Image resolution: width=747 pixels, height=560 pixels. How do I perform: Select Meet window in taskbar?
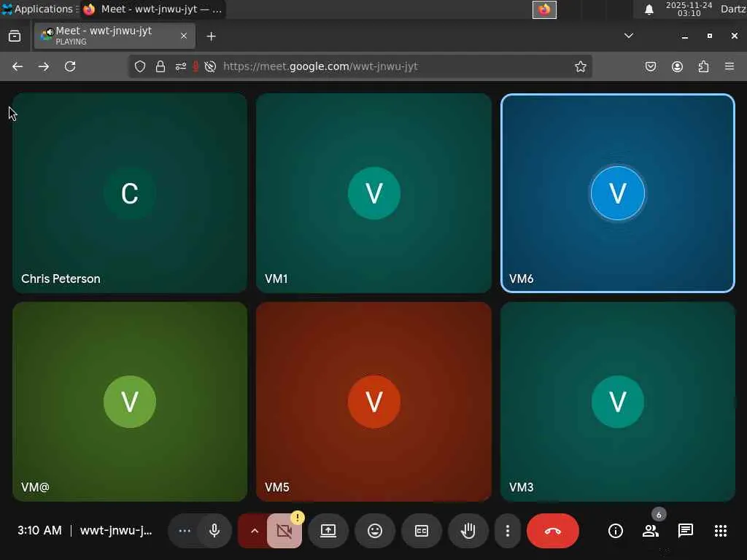click(152, 9)
